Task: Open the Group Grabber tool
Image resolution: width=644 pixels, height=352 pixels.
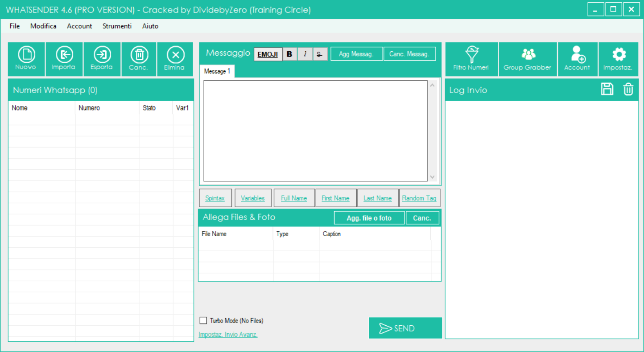Action: [528, 59]
